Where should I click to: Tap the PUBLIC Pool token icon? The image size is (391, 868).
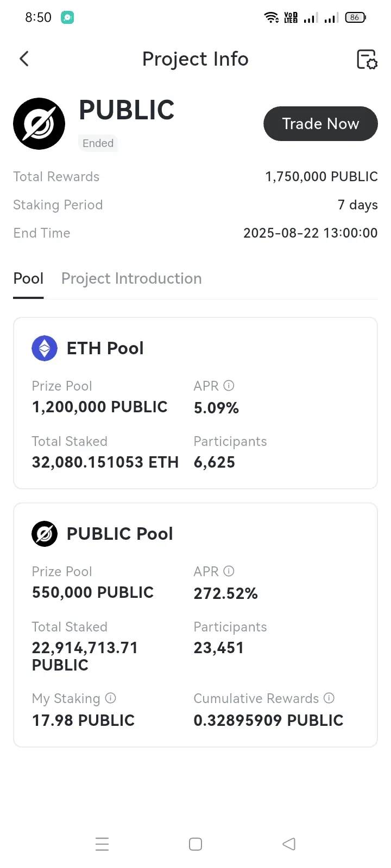click(x=45, y=534)
